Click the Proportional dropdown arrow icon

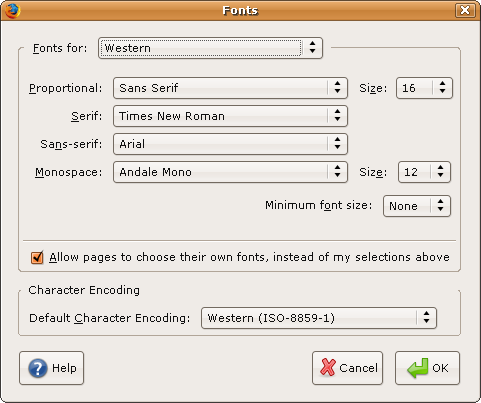337,88
